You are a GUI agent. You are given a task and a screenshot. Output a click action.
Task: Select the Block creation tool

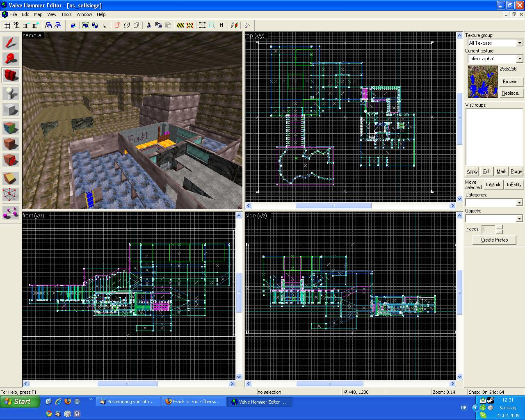pyautogui.click(x=11, y=110)
